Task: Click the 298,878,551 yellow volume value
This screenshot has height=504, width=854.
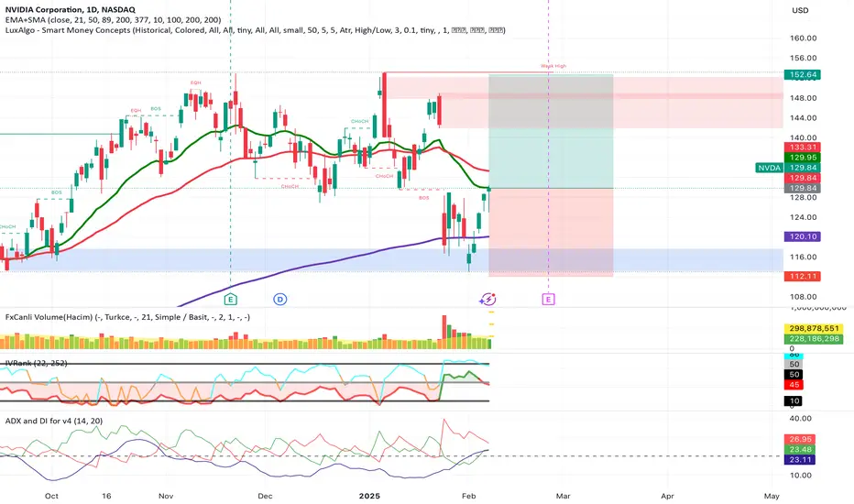Action: pyautogui.click(x=814, y=329)
